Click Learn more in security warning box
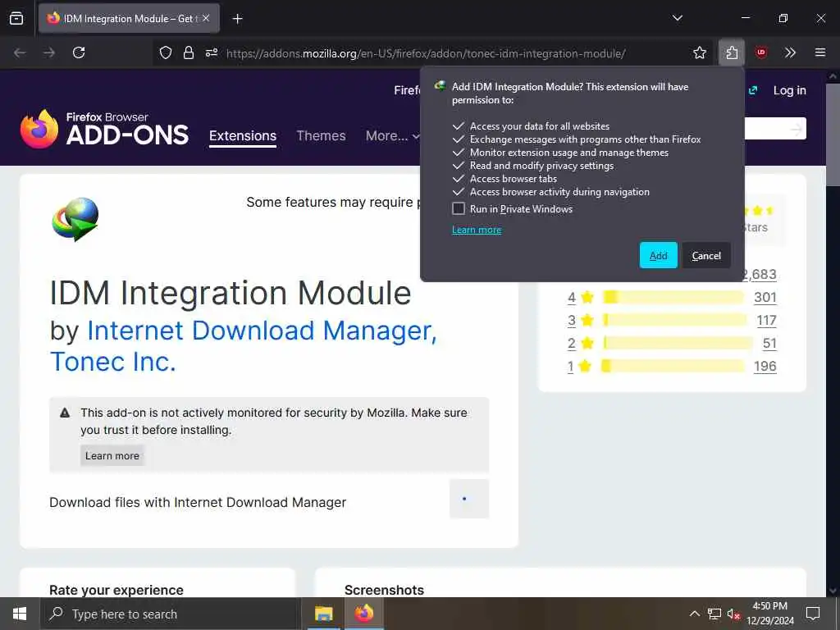 point(112,455)
